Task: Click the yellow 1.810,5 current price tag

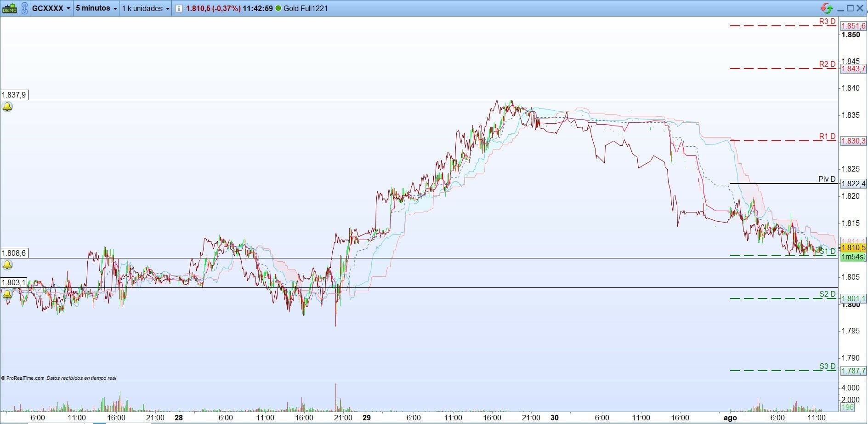Action: (853, 248)
